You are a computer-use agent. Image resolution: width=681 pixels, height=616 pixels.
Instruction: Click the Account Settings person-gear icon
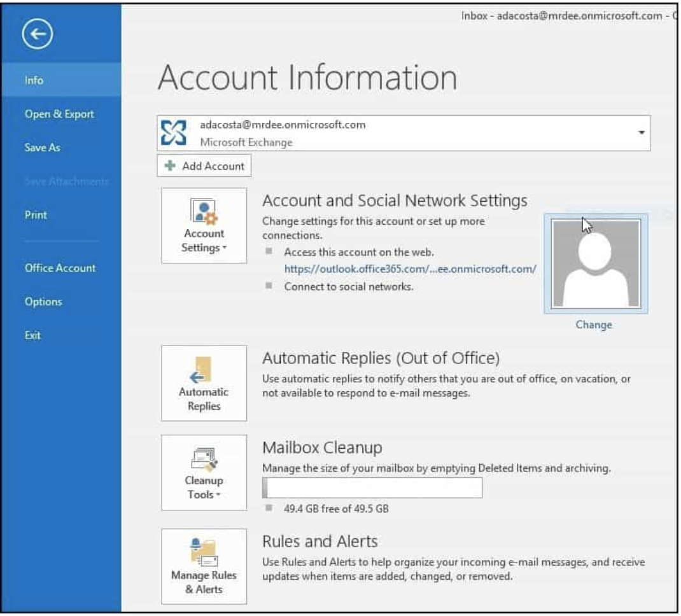point(204,212)
